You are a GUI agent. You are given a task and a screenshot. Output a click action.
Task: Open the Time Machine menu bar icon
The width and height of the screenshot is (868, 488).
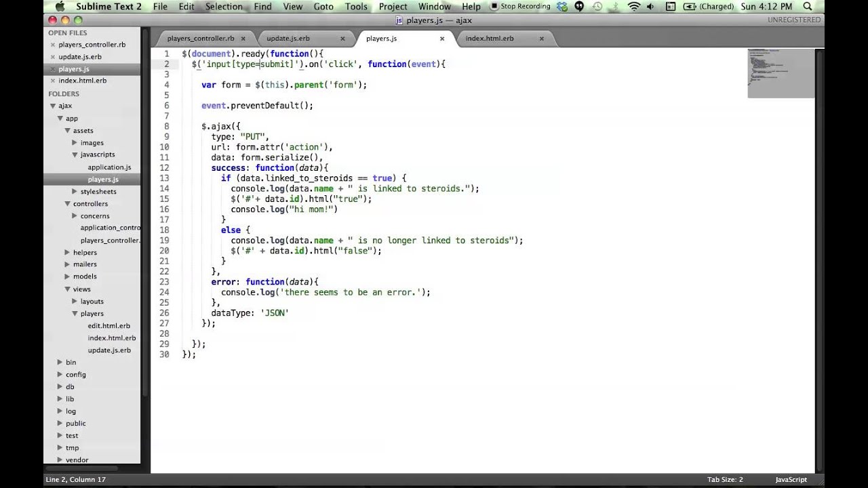coord(597,7)
